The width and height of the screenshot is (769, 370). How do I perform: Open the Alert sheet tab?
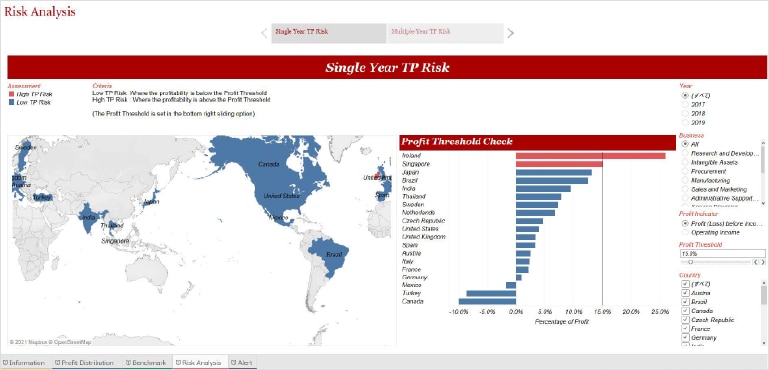click(241, 363)
